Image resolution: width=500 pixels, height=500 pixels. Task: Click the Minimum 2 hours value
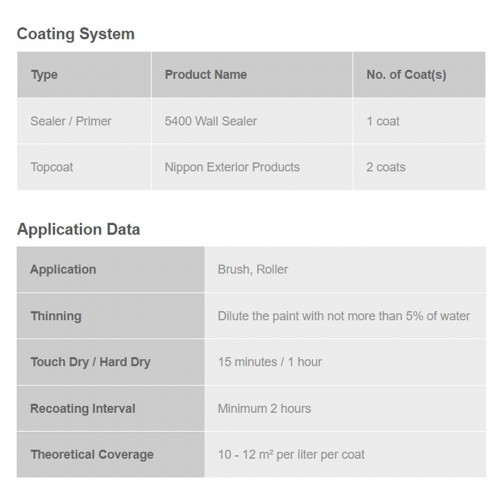pyautogui.click(x=264, y=408)
